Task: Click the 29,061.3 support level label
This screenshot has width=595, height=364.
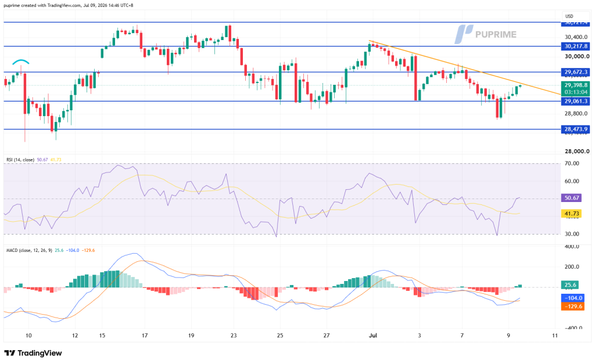Action: pos(576,101)
